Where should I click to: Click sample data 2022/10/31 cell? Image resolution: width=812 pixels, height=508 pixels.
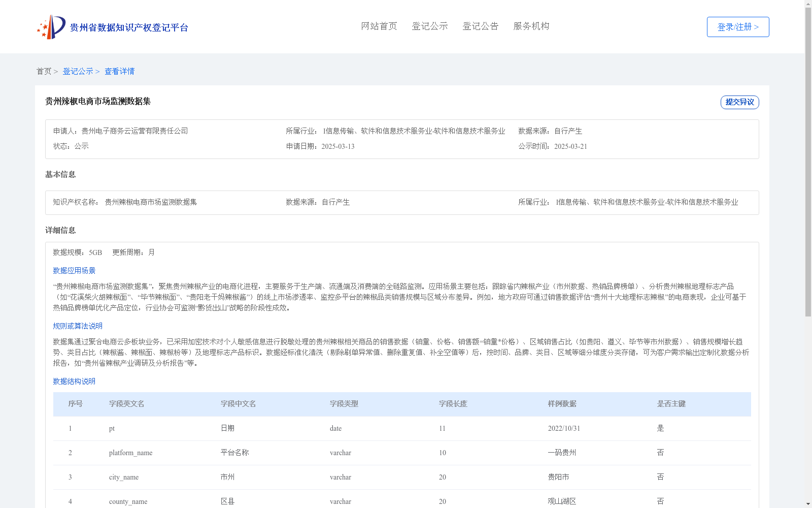pyautogui.click(x=564, y=428)
